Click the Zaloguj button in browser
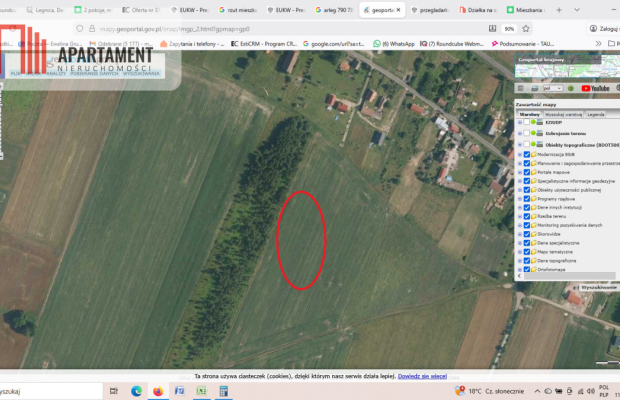 pos(606,29)
